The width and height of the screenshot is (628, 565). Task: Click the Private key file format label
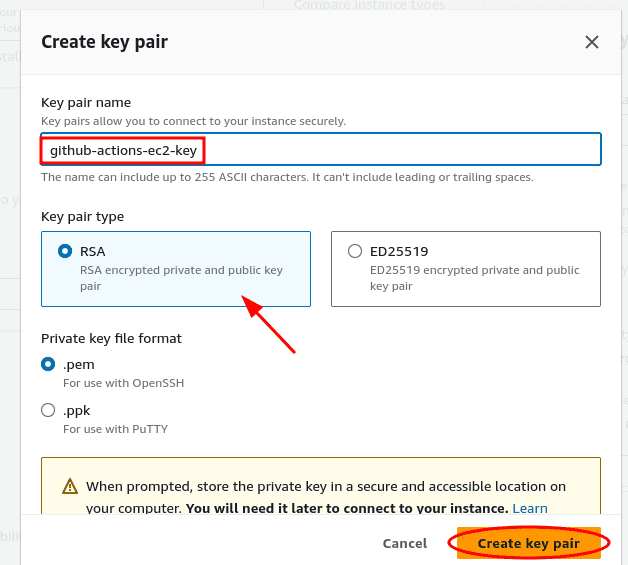111,338
